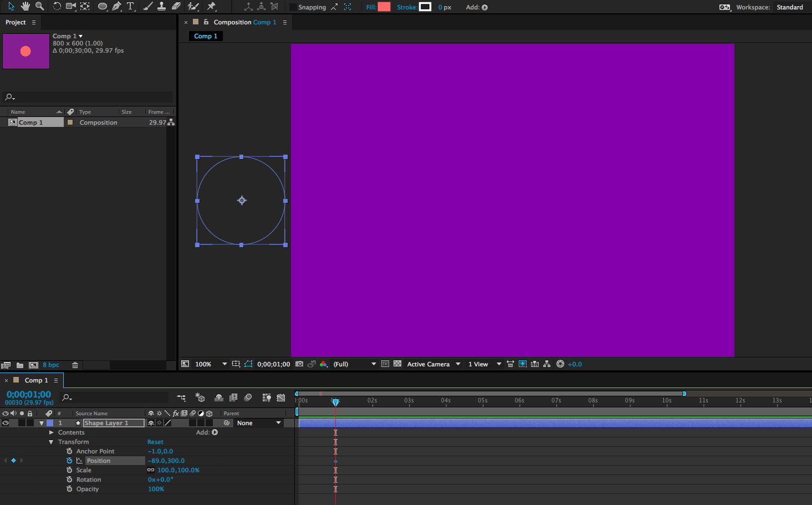Viewport: 812px width, 505px height.
Task: Select the Comp 1 timeline tab
Action: point(37,380)
